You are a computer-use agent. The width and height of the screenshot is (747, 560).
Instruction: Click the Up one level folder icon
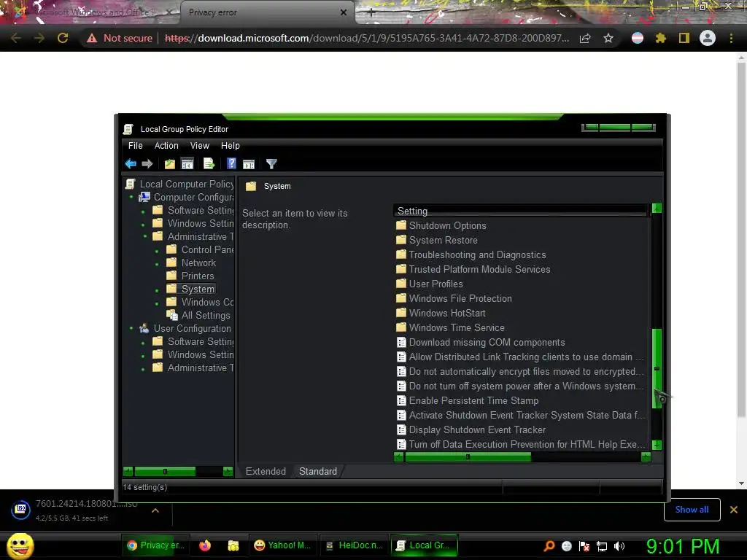[169, 164]
